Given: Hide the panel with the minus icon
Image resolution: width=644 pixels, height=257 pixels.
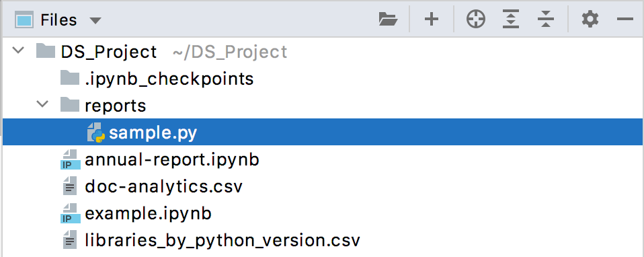Looking at the screenshot, I should click(625, 20).
